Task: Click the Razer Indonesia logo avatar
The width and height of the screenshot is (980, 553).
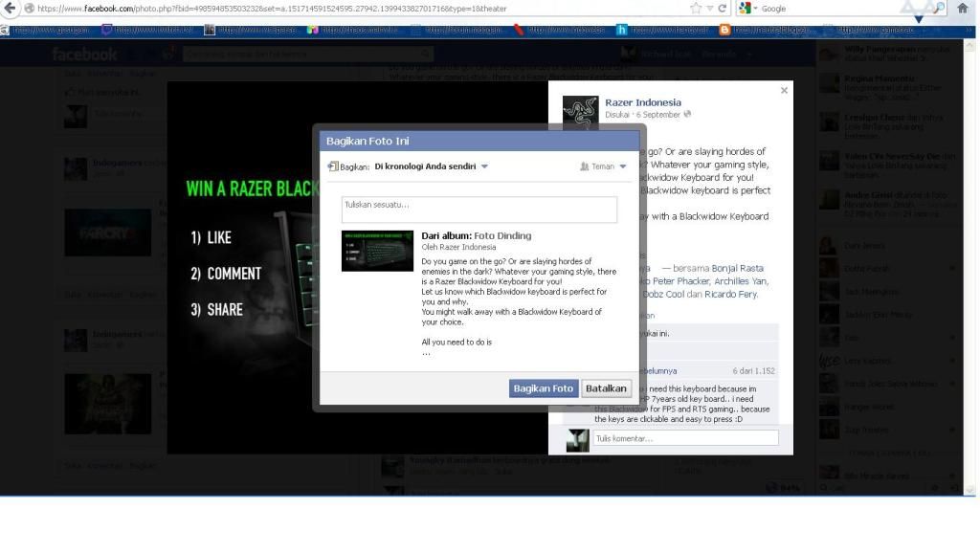Action: point(581,113)
